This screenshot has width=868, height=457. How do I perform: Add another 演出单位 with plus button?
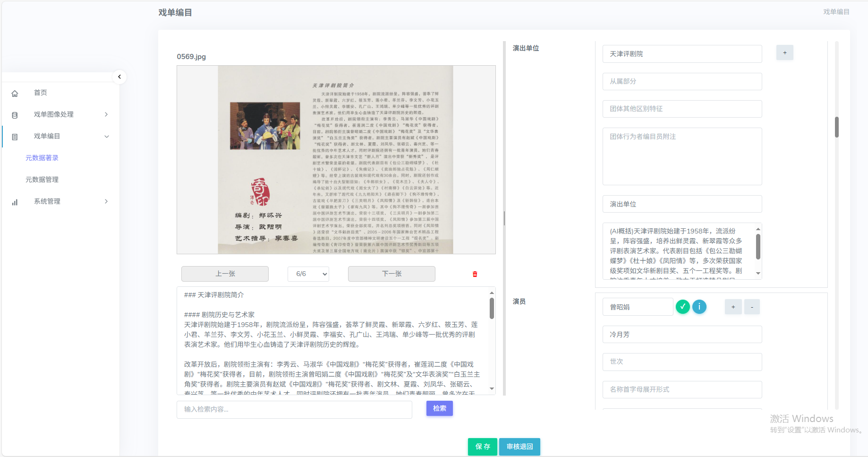click(x=784, y=53)
